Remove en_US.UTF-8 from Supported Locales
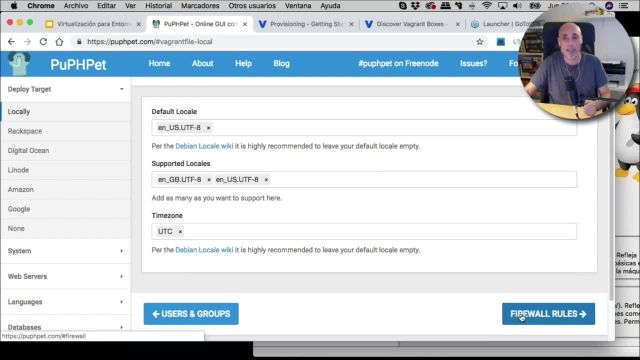The height and width of the screenshot is (360, 640). click(x=266, y=180)
